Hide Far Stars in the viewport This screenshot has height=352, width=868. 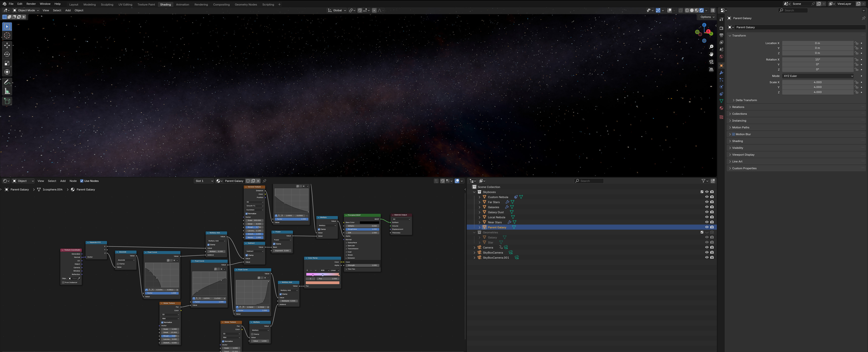pyautogui.click(x=707, y=202)
